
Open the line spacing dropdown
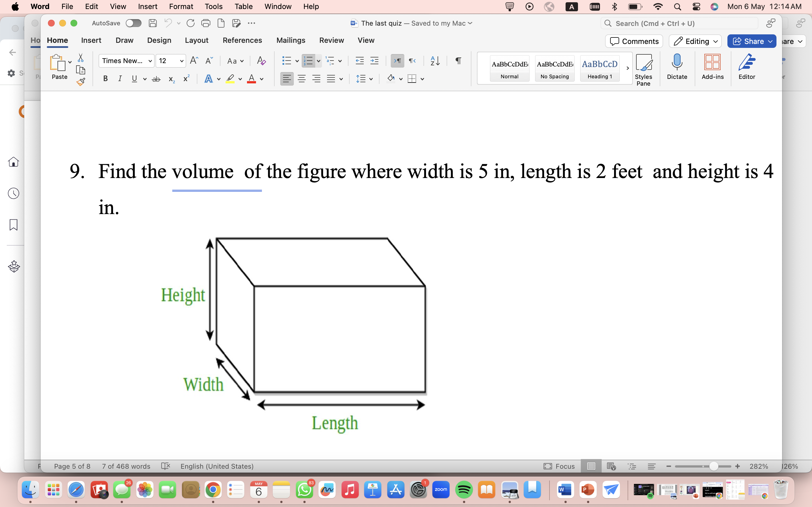[364, 79]
